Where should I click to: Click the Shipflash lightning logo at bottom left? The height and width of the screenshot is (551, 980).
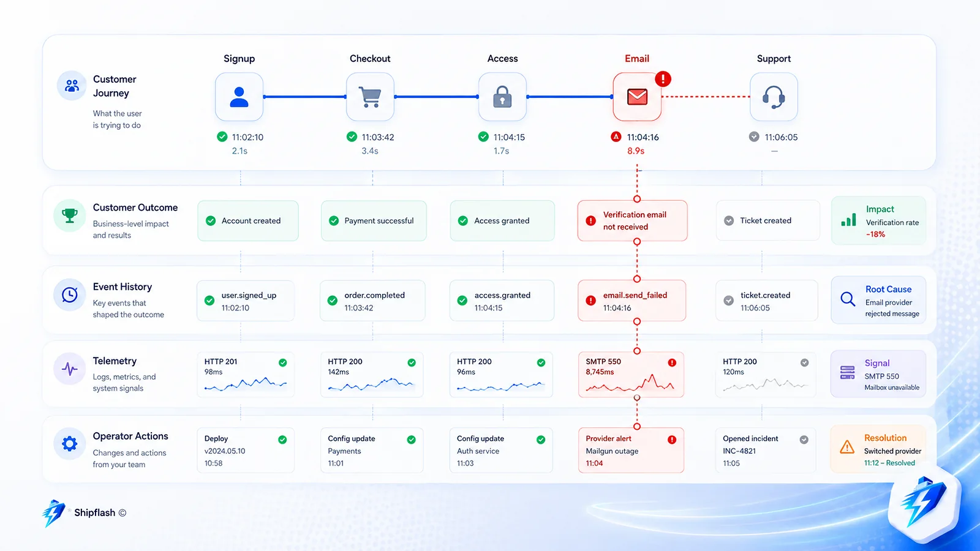[x=53, y=513]
